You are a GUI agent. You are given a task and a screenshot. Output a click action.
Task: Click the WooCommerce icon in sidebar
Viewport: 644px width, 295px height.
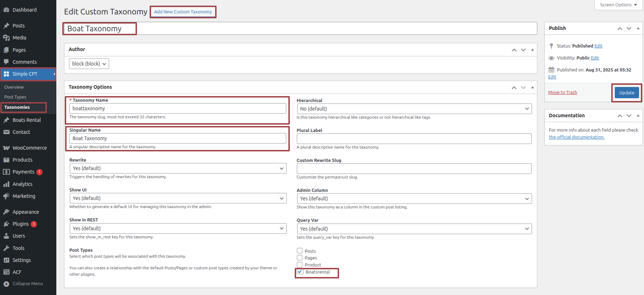click(6, 148)
